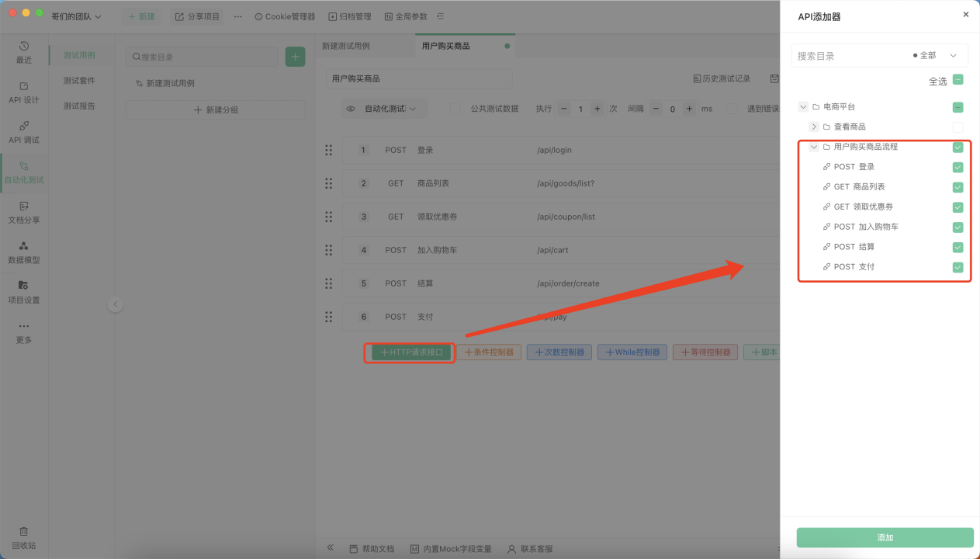Click the +While控制器 button
The height and width of the screenshot is (559, 980).
coord(632,352)
